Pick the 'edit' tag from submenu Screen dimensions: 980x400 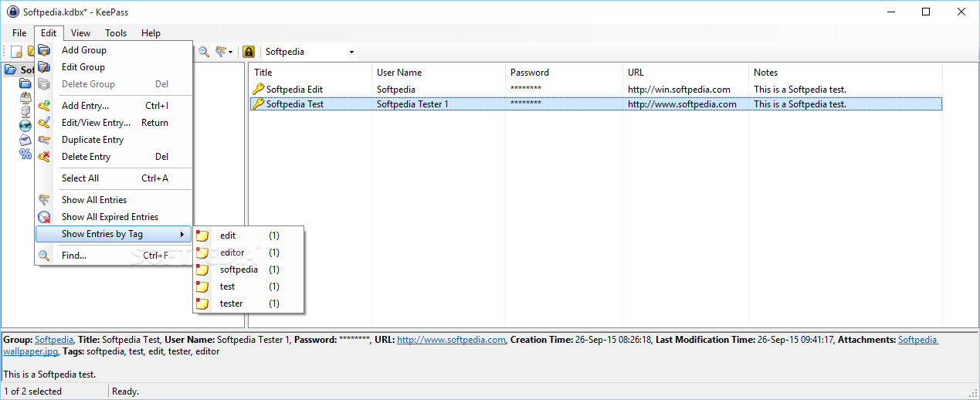(249, 236)
